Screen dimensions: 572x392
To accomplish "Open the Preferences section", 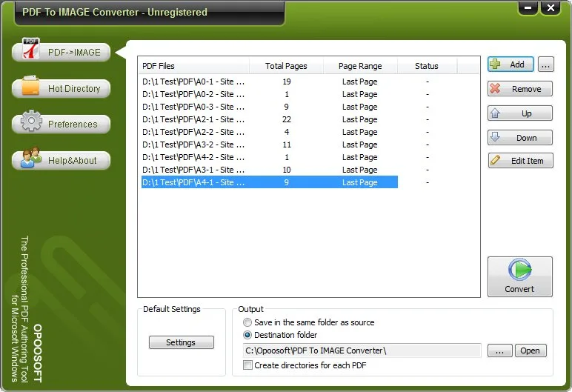I will (x=61, y=124).
